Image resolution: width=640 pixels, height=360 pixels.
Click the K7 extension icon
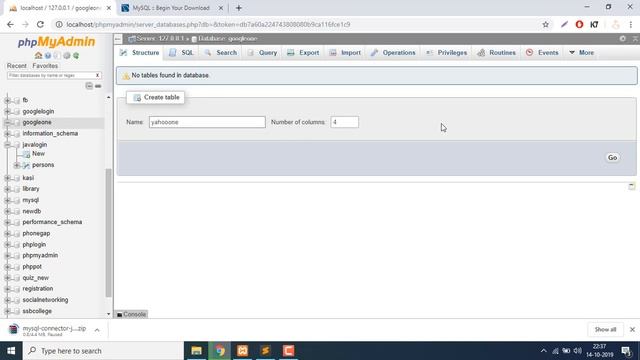click(594, 24)
